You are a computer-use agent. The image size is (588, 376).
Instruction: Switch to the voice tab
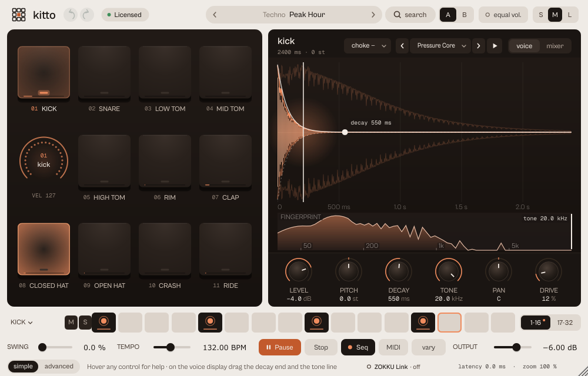coord(524,46)
